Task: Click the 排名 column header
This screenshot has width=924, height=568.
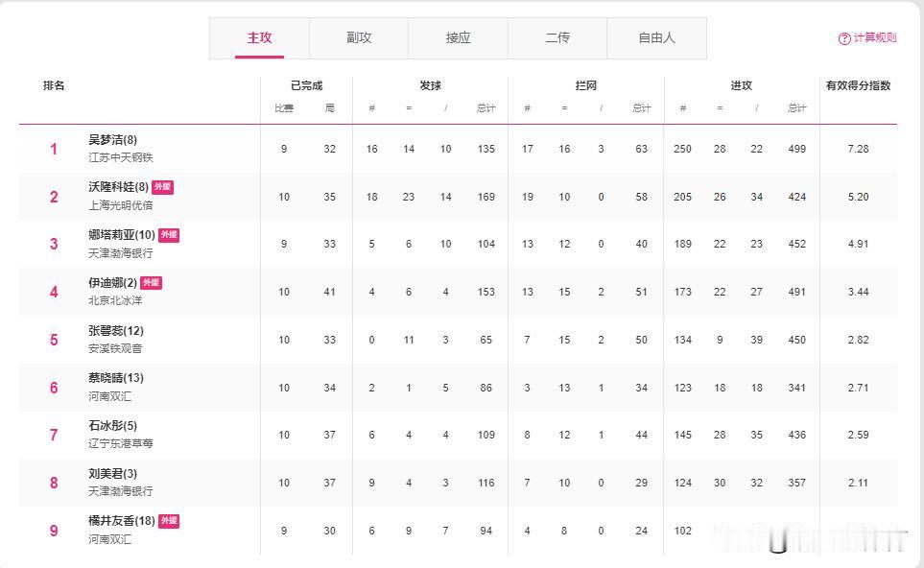Action: (54, 85)
